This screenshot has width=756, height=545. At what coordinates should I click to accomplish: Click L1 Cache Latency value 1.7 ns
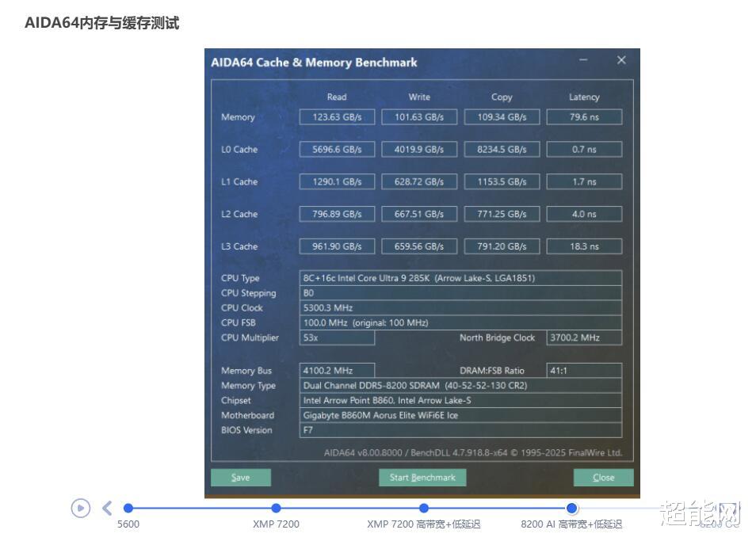[584, 181]
